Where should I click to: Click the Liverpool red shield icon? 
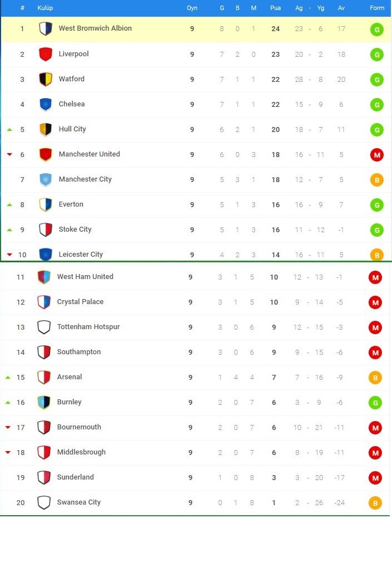[46, 54]
